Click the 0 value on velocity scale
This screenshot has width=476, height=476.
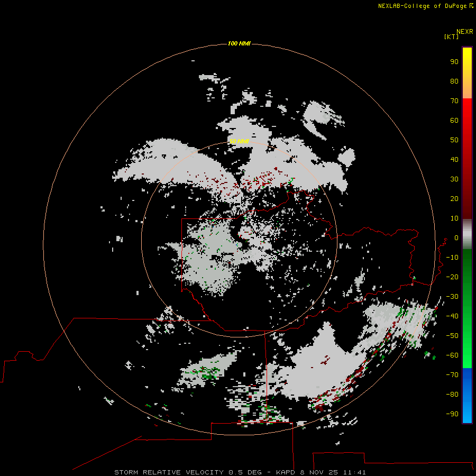[456, 237]
